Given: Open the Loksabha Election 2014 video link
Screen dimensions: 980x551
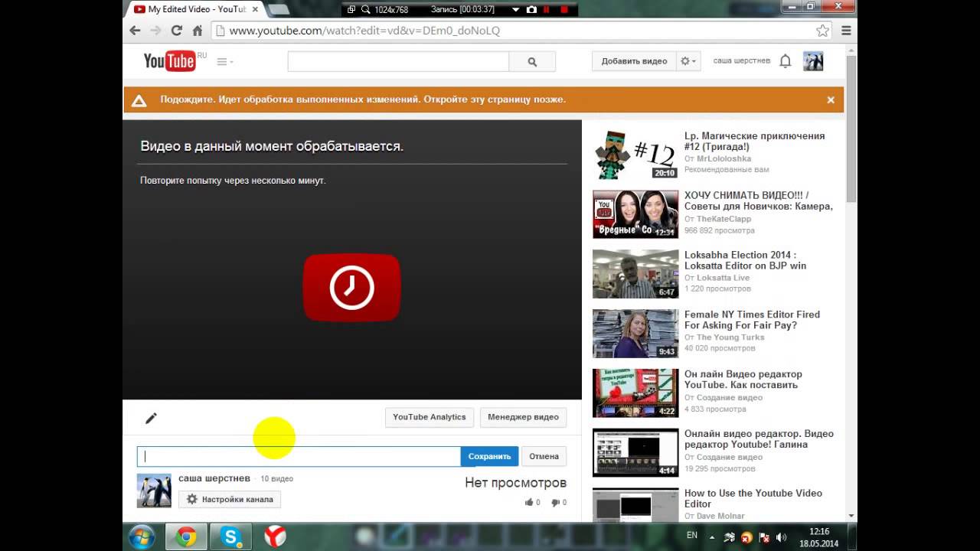Looking at the screenshot, I should click(x=745, y=260).
